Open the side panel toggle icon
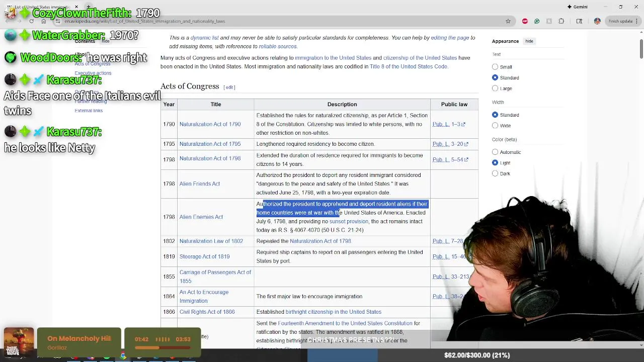Screen dimensions: 644x362 [579, 21]
